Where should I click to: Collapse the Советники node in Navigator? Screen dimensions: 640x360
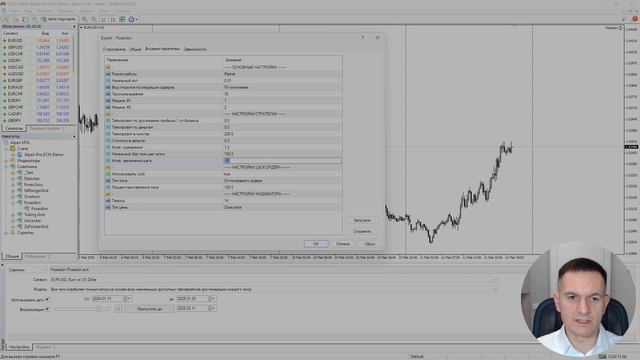pos(6,167)
